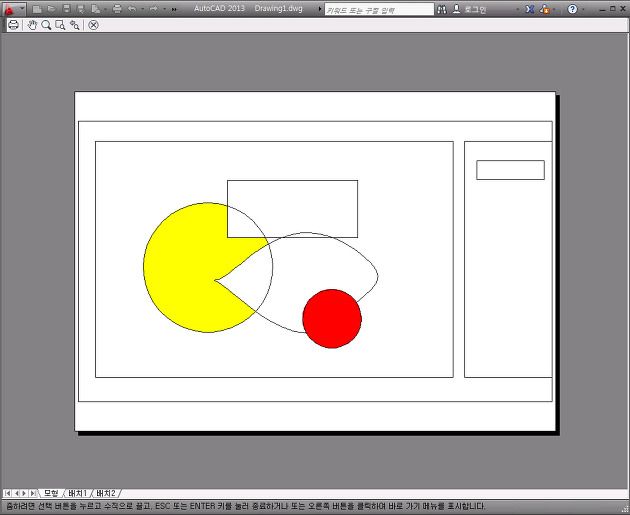
Task: Click the Plot printer icon in title bar
Action: point(117,8)
